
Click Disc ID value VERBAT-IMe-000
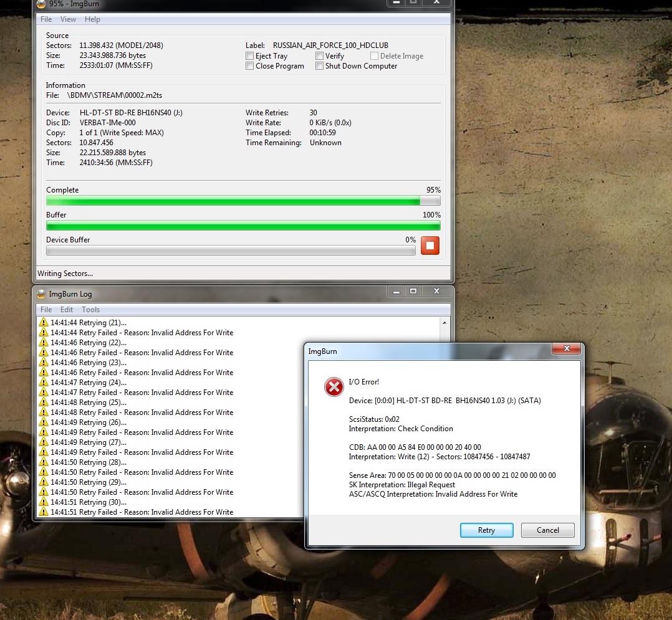(108, 123)
